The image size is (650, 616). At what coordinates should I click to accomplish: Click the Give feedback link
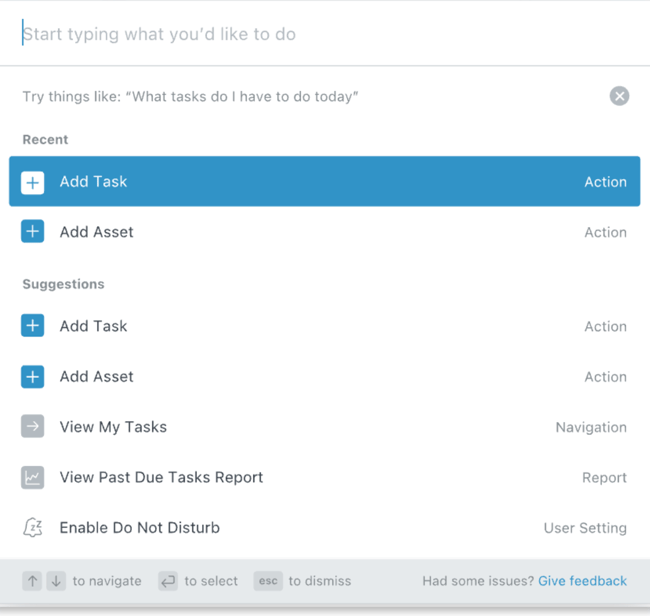[582, 581]
